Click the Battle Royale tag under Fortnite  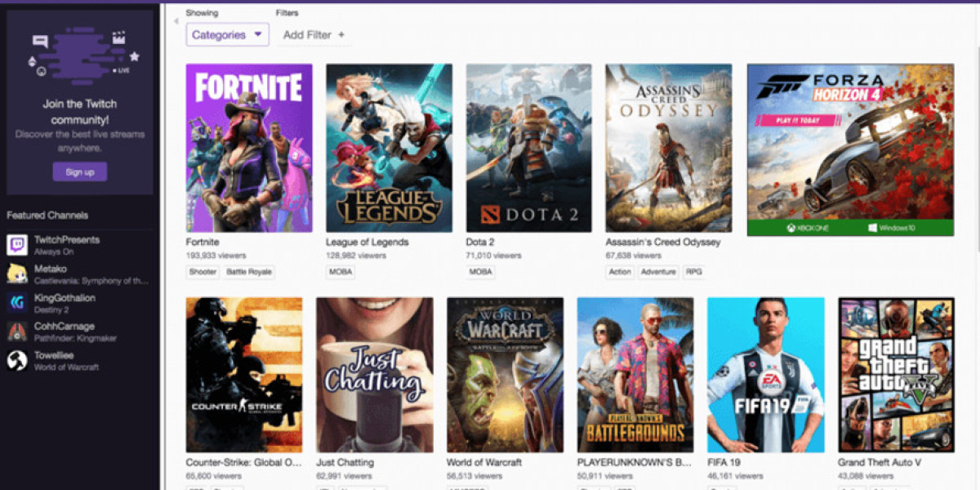tap(249, 272)
